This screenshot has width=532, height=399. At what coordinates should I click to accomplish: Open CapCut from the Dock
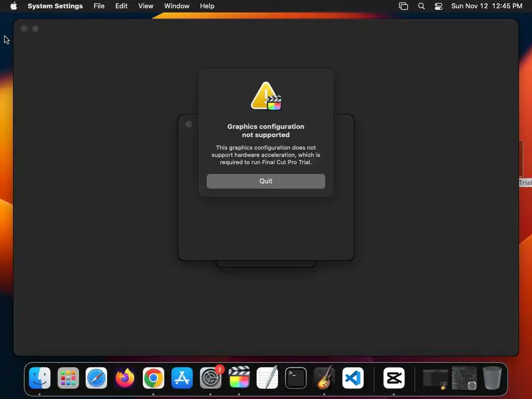click(394, 378)
